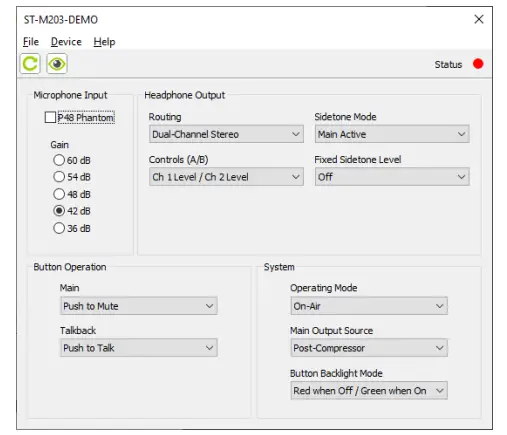Viewport: 507px width, 435px height.
Task: Click the green eye identify icon
Action: pyautogui.click(x=57, y=64)
